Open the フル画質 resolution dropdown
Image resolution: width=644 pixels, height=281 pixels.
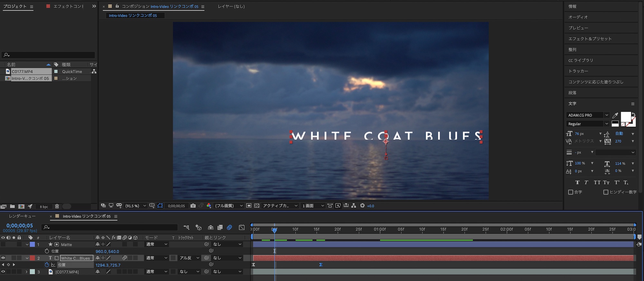click(x=229, y=206)
